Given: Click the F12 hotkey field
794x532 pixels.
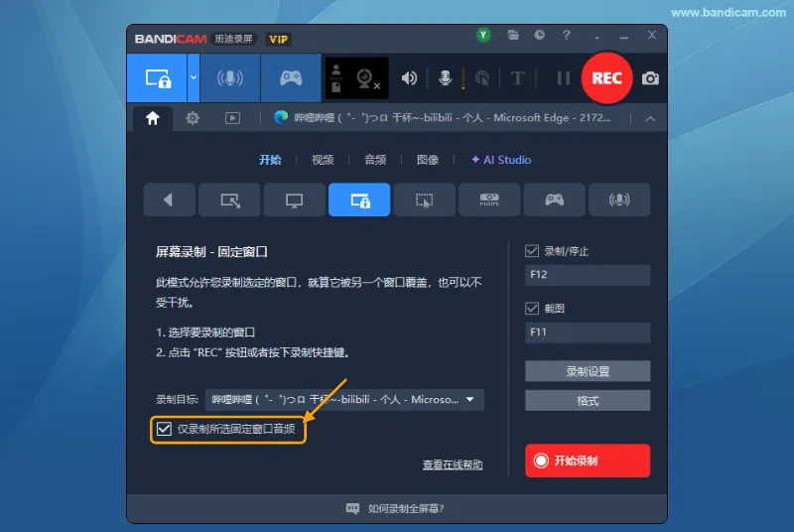Looking at the screenshot, I should [588, 275].
